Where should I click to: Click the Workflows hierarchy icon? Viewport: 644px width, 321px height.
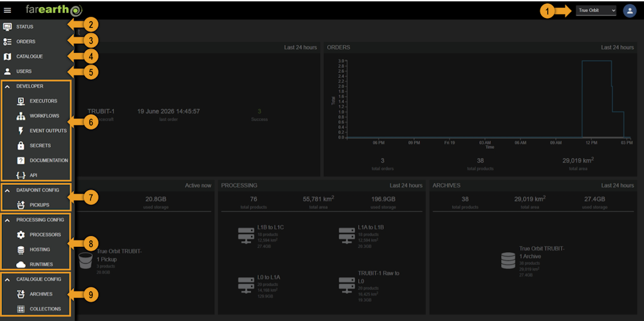coord(21,116)
